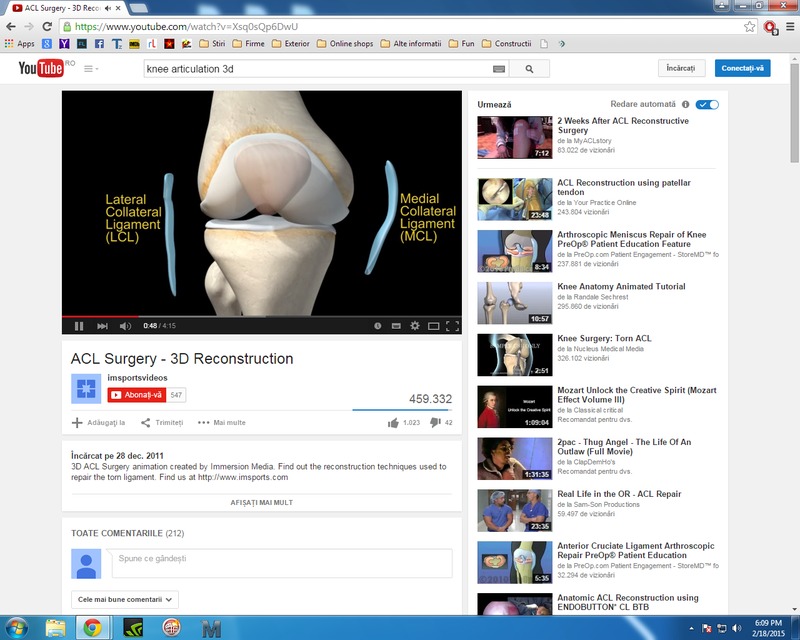Click the Watch Later clock icon

pos(378,326)
